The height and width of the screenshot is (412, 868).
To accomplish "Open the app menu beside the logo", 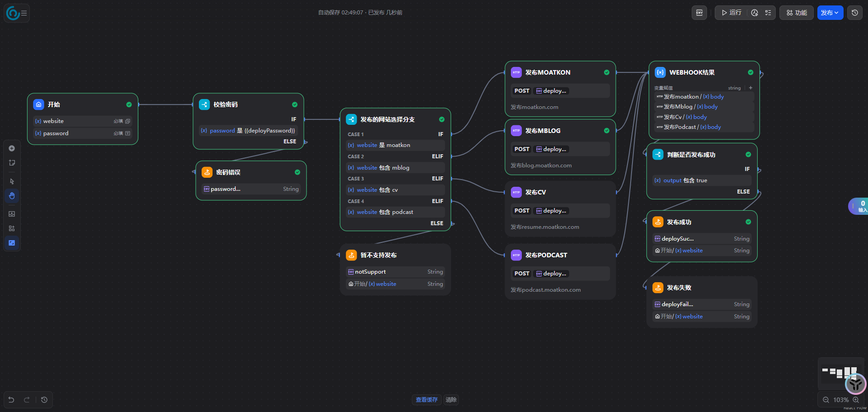I will point(24,13).
